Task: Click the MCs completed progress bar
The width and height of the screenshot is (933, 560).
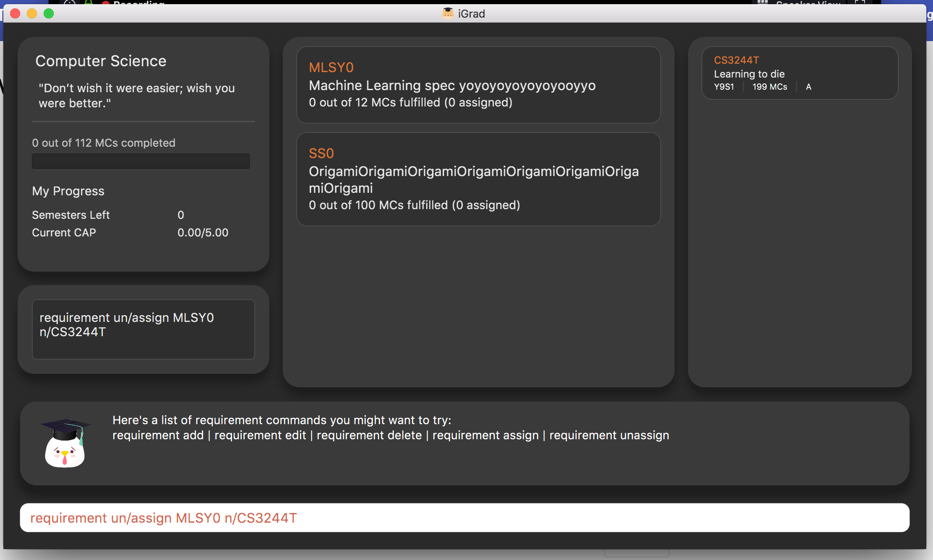Action: (x=141, y=161)
